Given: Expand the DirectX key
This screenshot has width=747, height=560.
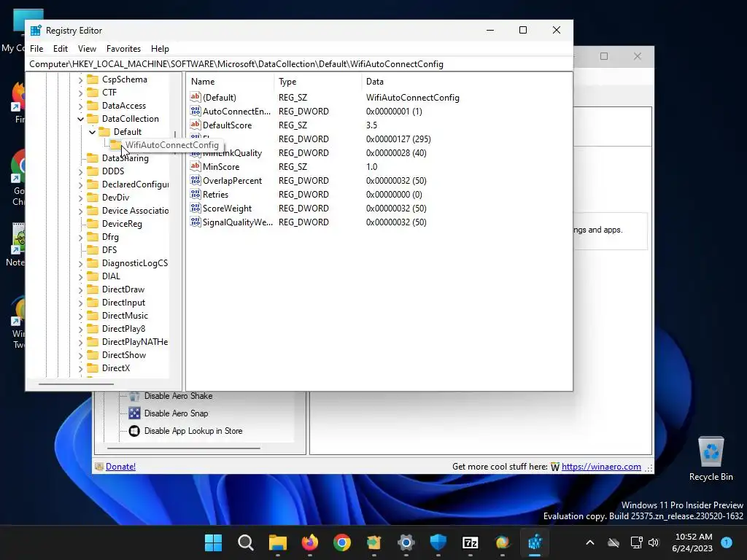Looking at the screenshot, I should pos(80,368).
